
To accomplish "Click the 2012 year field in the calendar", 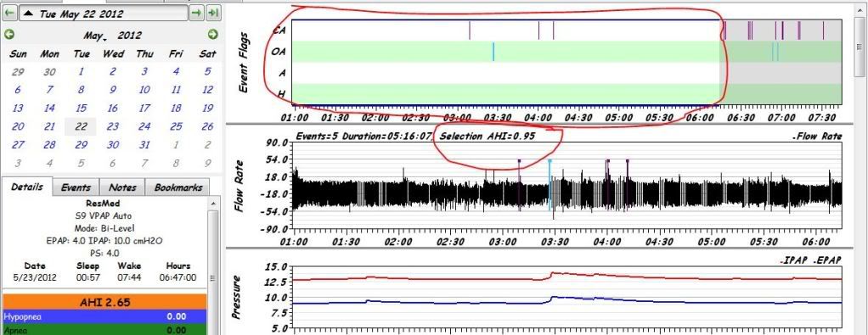I will tap(130, 36).
